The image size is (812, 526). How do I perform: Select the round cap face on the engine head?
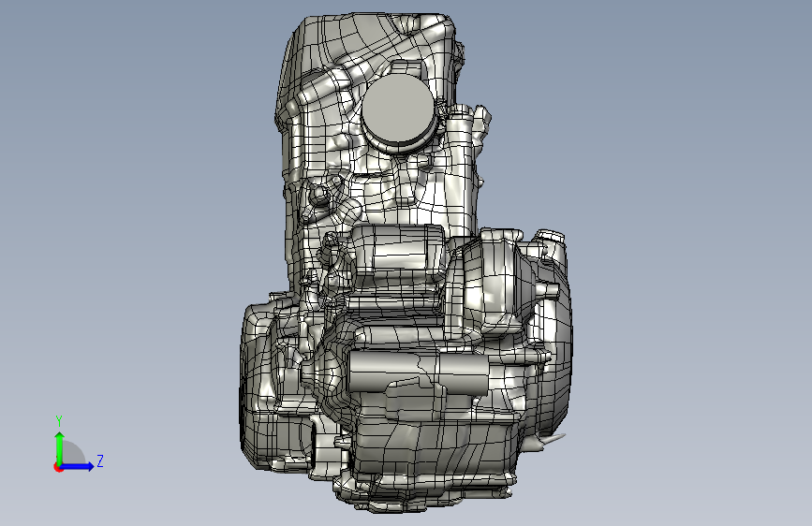398,107
